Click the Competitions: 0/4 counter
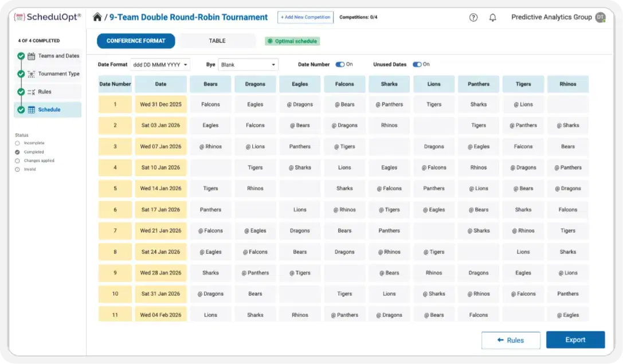623x364 pixels. click(x=358, y=18)
